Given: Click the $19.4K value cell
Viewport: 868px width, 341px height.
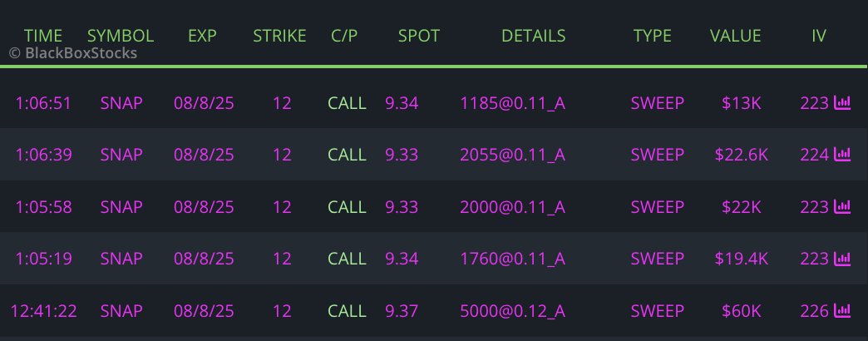Looking at the screenshot, I should 742,259.
